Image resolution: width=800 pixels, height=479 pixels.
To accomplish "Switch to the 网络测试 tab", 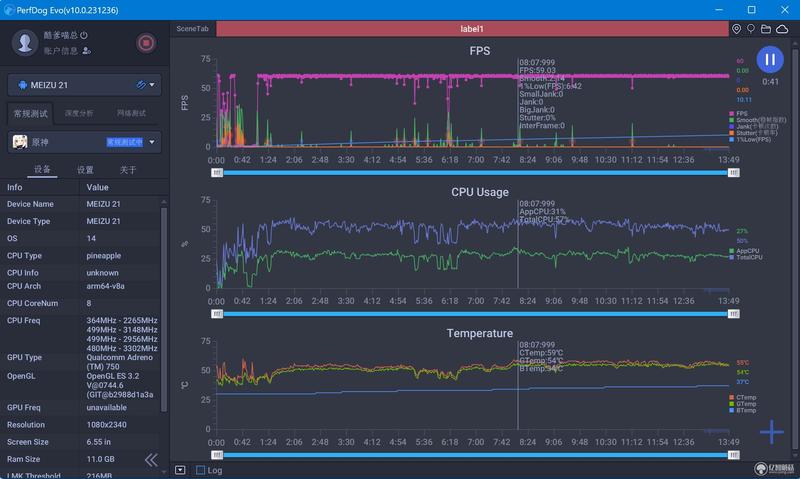I will [131, 113].
